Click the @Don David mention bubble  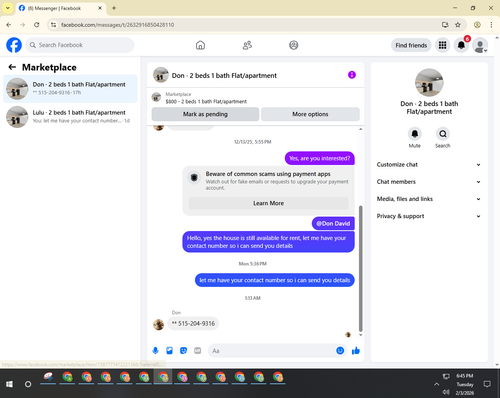333,223
